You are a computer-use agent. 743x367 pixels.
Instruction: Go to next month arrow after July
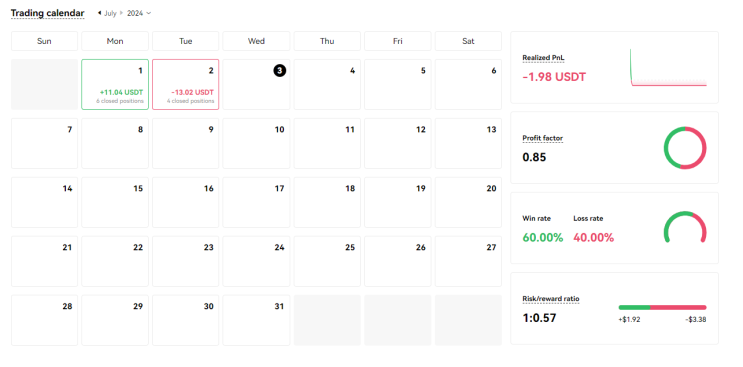coord(121,13)
